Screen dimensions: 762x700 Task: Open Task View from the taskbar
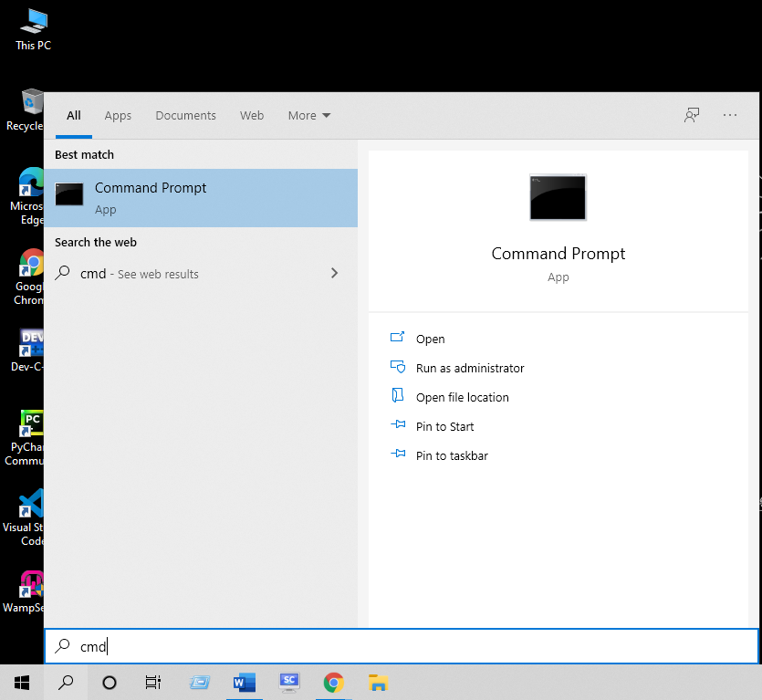153,682
